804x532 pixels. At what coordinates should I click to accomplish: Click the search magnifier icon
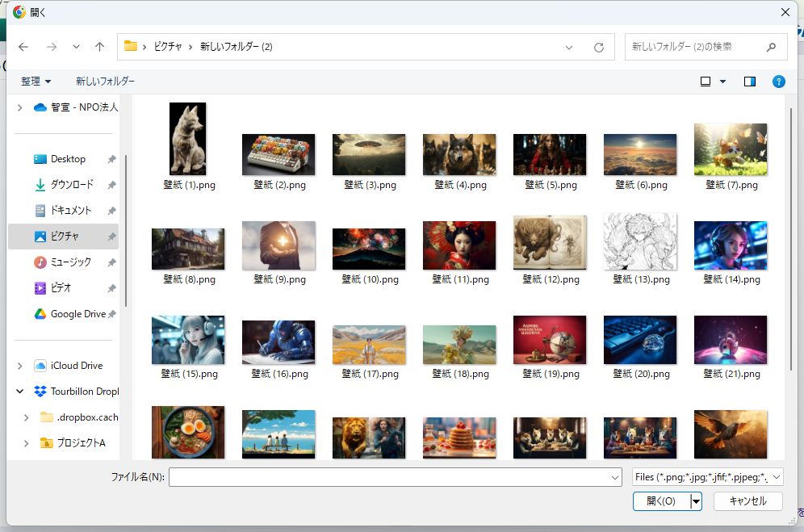(772, 47)
